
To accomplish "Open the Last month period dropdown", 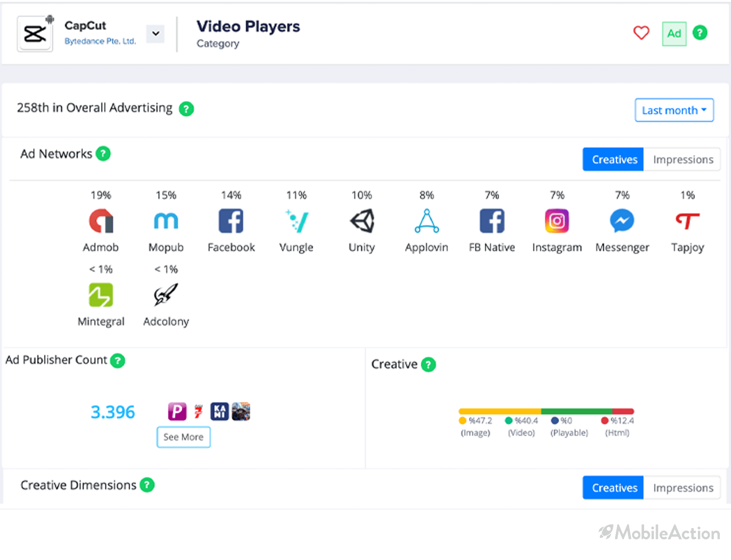I will [x=674, y=110].
